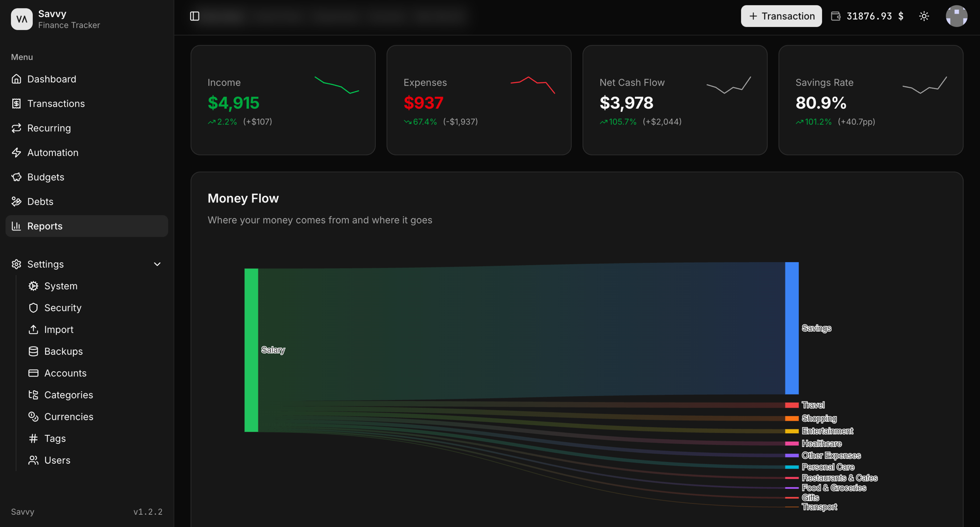Click the Debts hand-coins icon
The height and width of the screenshot is (527, 980).
click(x=17, y=201)
